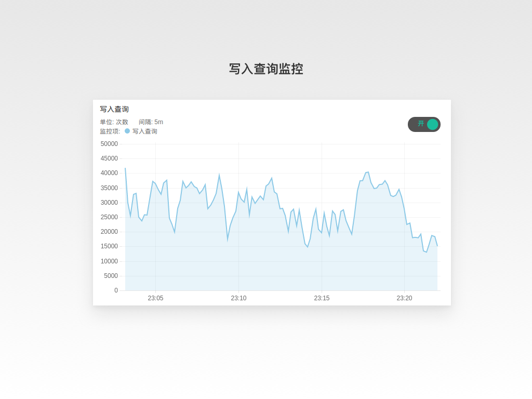Click the chart near the 23:15 gridline
532x399 pixels.
coord(322,234)
